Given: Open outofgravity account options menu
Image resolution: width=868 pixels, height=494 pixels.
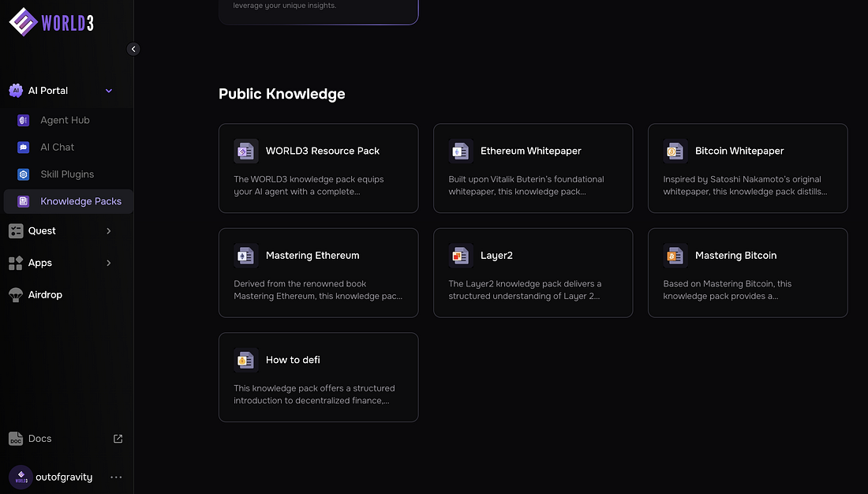Looking at the screenshot, I should (116, 477).
